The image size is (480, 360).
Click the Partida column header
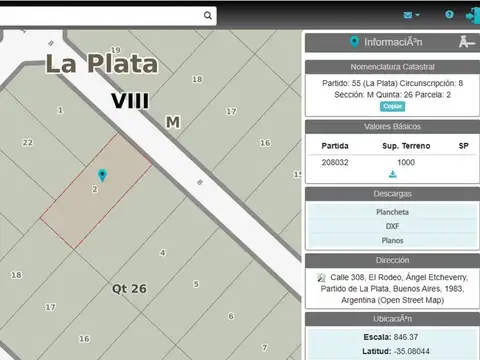pos(335,146)
